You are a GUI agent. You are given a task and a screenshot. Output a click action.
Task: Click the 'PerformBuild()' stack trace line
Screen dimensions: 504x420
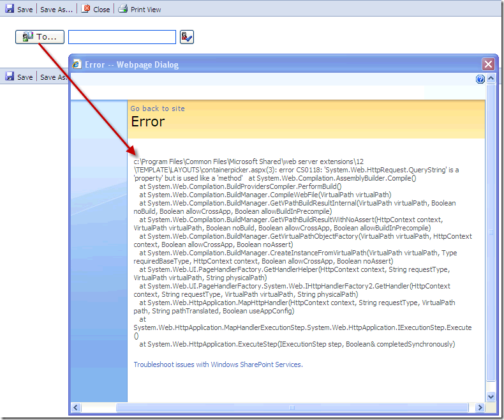click(241, 186)
